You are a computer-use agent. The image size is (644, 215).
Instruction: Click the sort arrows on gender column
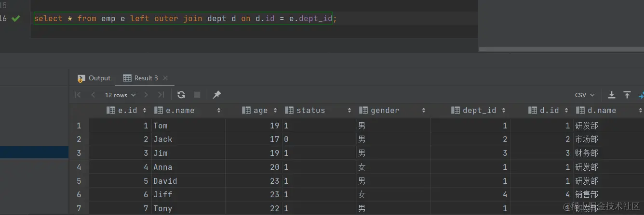[x=423, y=110]
